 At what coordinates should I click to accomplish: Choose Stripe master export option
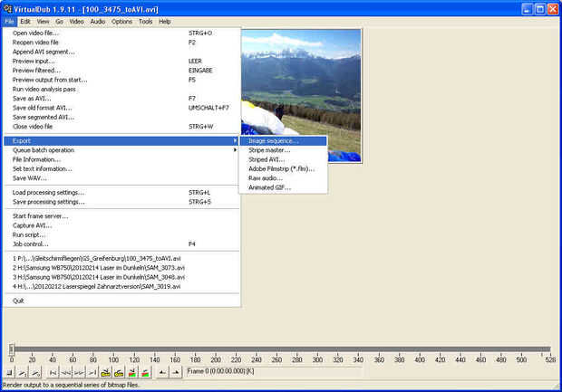point(283,150)
